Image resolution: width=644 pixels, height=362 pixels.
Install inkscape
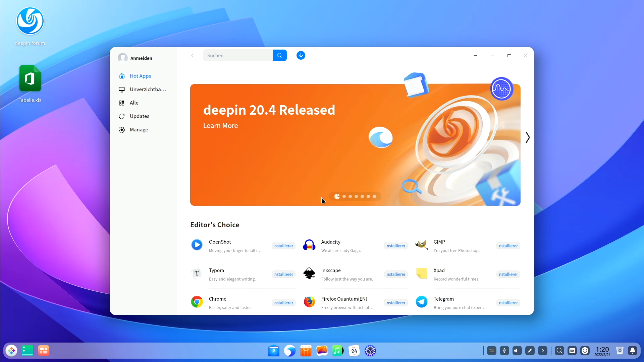[396, 274]
